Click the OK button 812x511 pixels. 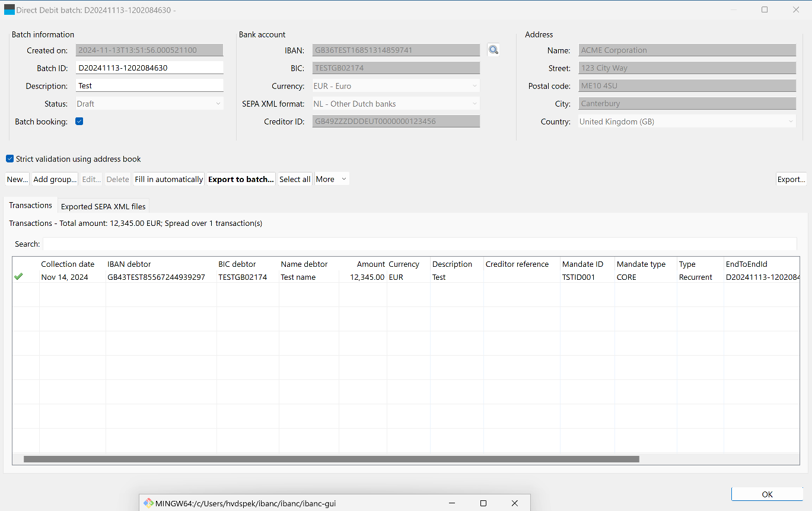[767, 494]
